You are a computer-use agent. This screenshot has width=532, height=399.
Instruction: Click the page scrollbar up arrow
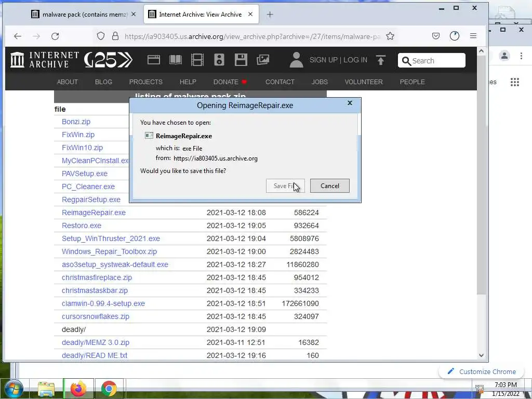click(x=481, y=51)
